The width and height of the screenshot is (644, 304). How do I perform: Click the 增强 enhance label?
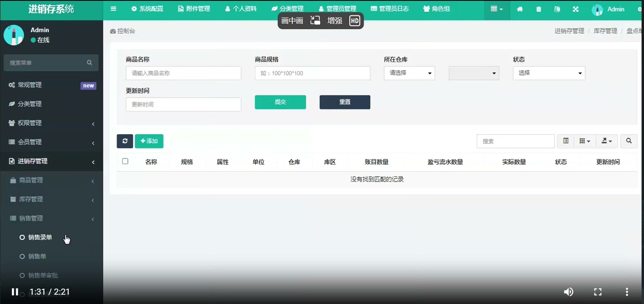(335, 21)
